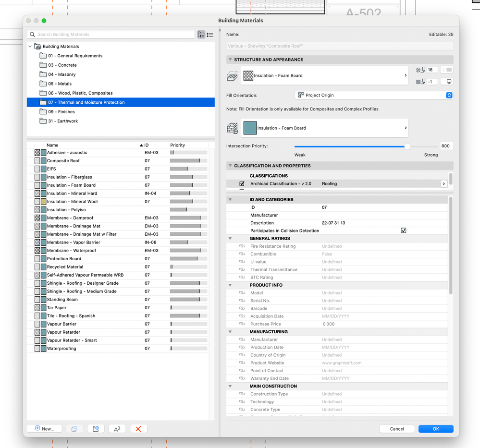The image size is (480, 448).
Task: Delete material with the red X
Action: 138,429
